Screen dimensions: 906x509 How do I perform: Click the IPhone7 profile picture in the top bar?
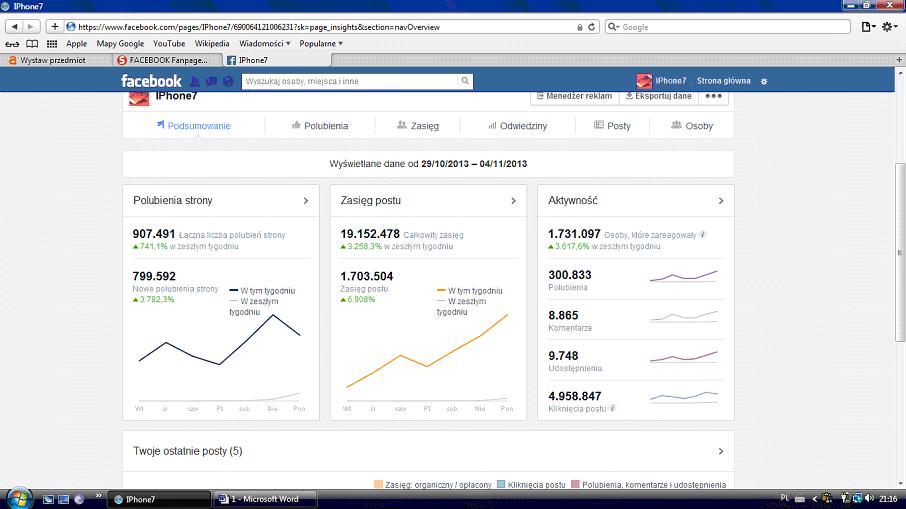[644, 81]
